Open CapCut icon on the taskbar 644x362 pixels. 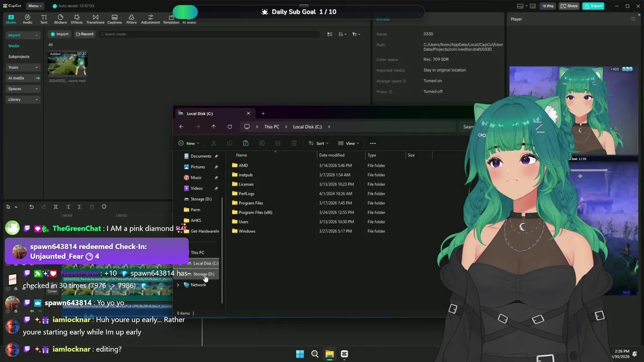[x=344, y=354]
